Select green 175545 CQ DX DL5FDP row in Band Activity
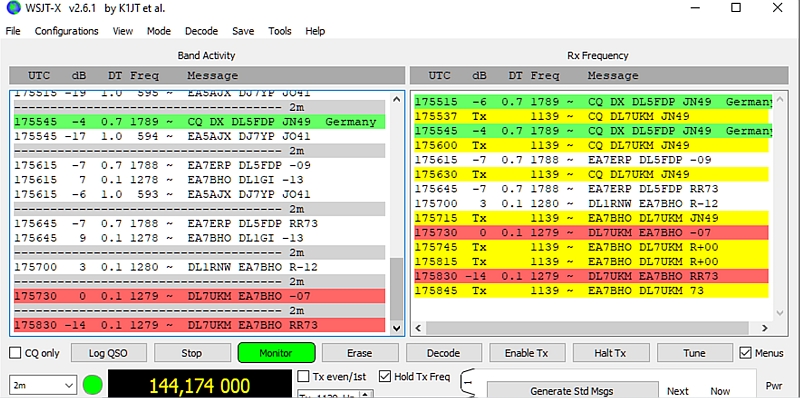 point(199,122)
